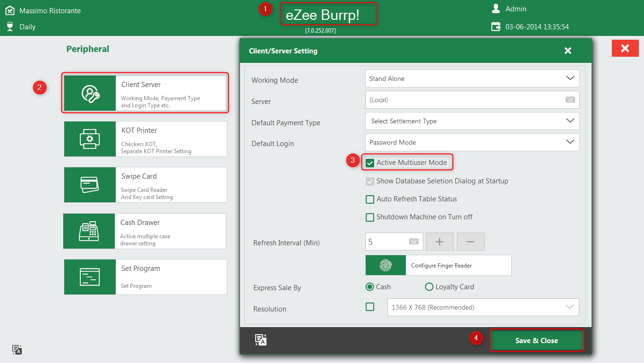The height and width of the screenshot is (363, 644).
Task: Click the Server input field
Action: click(x=472, y=100)
